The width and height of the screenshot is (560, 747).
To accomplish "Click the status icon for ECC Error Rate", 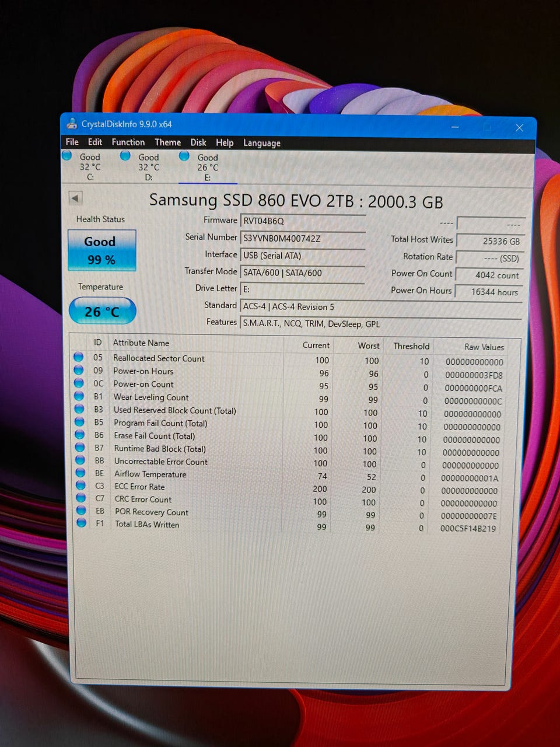I will pos(81,486).
